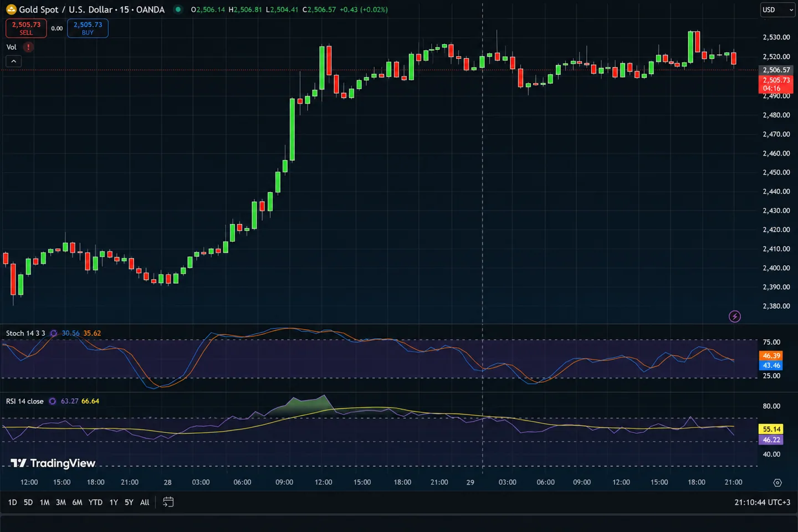This screenshot has width=798, height=532.
Task: Select the 1Y time range
Action: click(114, 502)
